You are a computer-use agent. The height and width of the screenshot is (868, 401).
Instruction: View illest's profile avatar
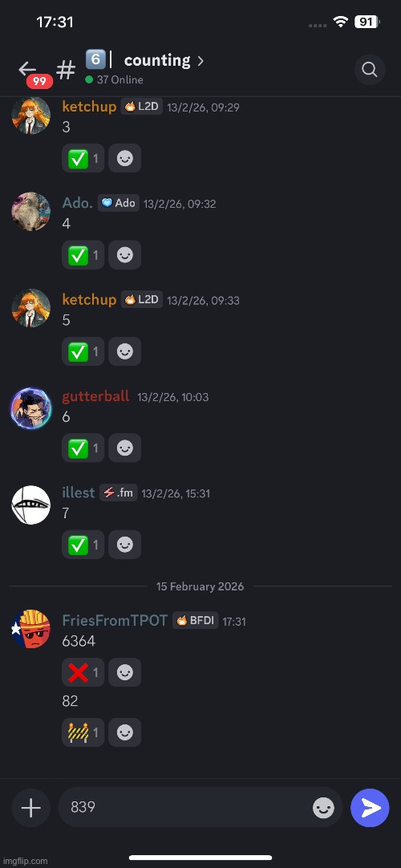tap(31, 505)
